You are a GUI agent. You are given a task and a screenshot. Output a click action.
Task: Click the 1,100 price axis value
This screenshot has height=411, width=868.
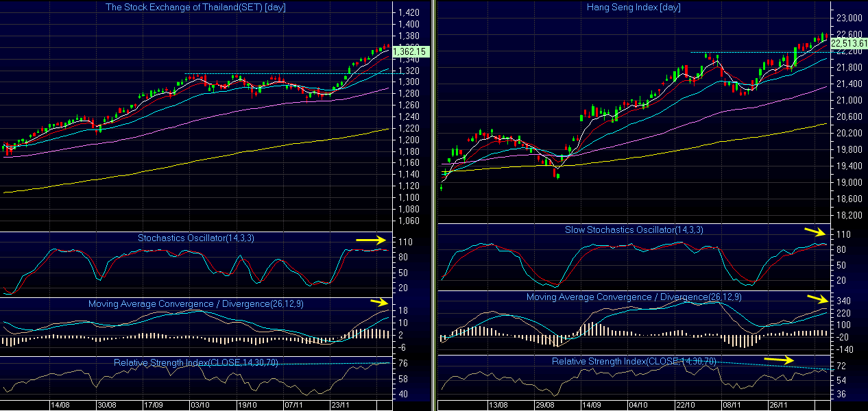point(409,198)
